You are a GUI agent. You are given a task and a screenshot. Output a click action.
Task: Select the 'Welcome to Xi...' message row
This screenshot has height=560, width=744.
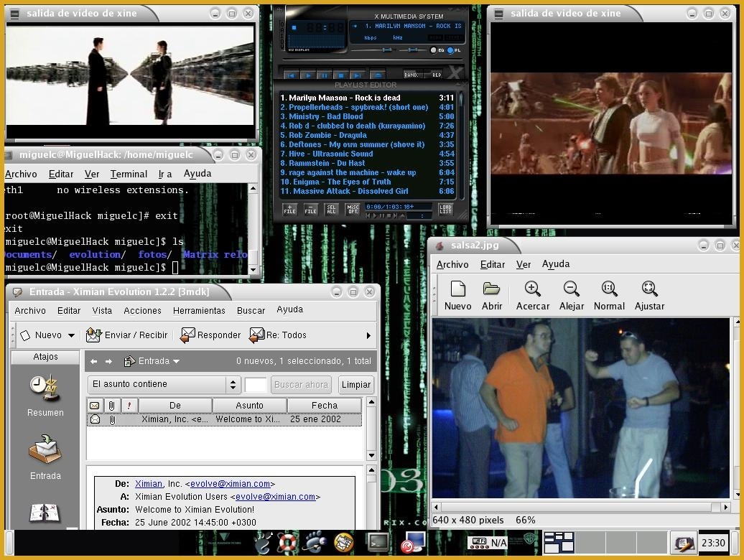click(x=225, y=419)
